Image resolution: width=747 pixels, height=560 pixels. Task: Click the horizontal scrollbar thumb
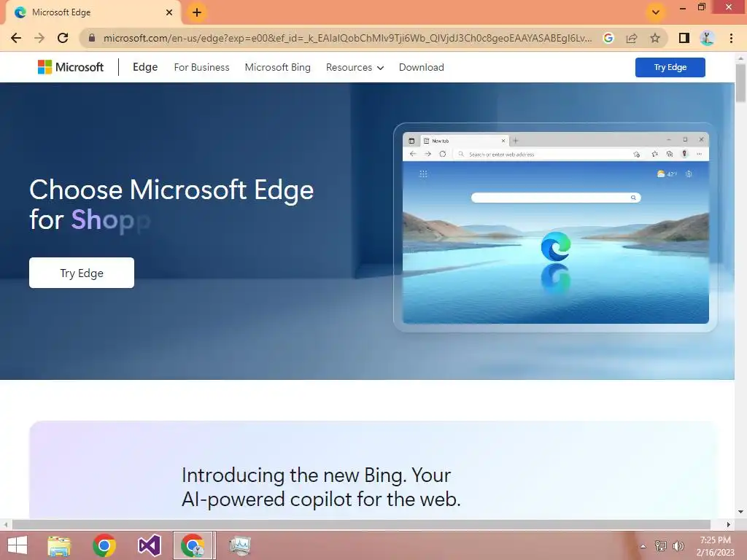pyautogui.click(x=361, y=524)
